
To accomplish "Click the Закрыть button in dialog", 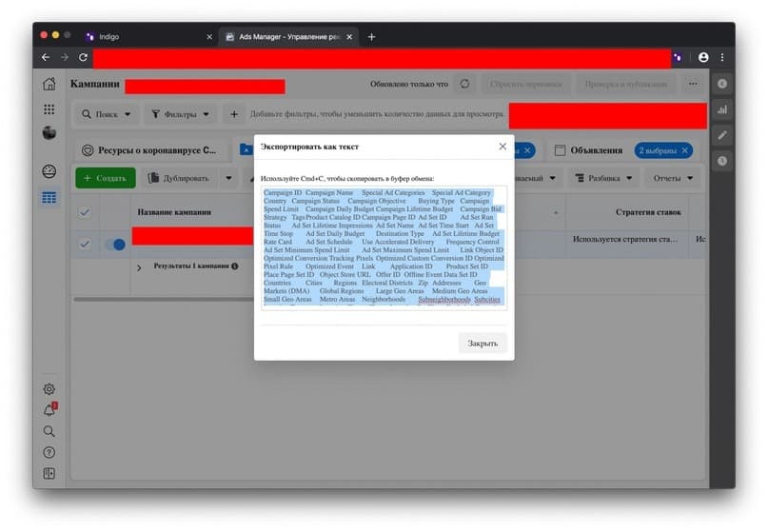I will point(482,344).
